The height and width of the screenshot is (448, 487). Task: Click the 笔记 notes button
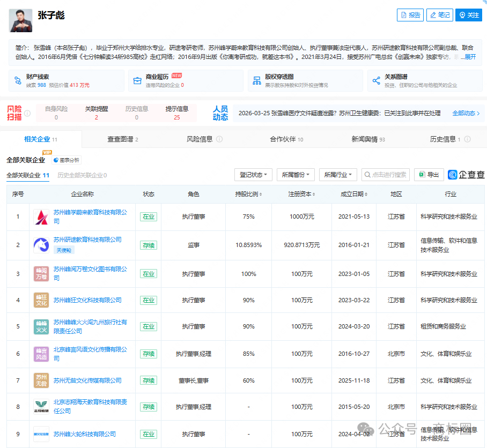[440, 15]
